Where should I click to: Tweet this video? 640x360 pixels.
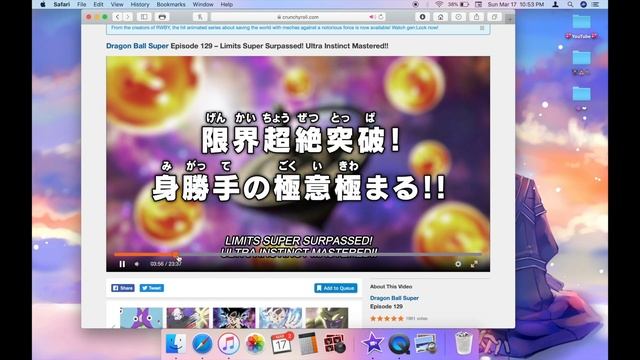(x=152, y=288)
